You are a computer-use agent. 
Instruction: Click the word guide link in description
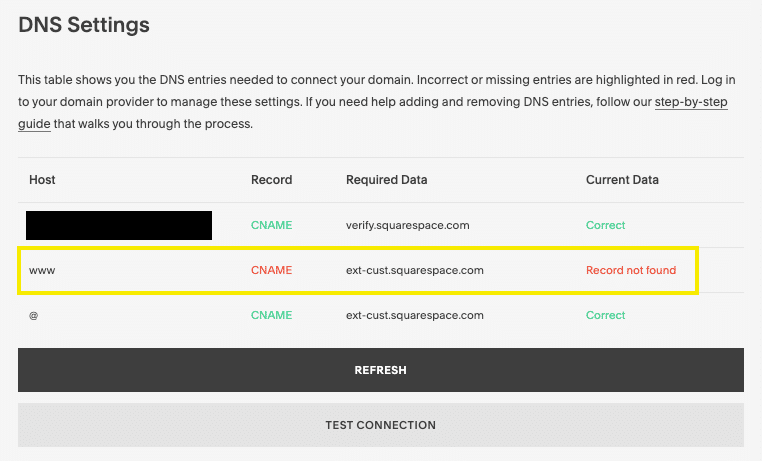tap(34, 124)
